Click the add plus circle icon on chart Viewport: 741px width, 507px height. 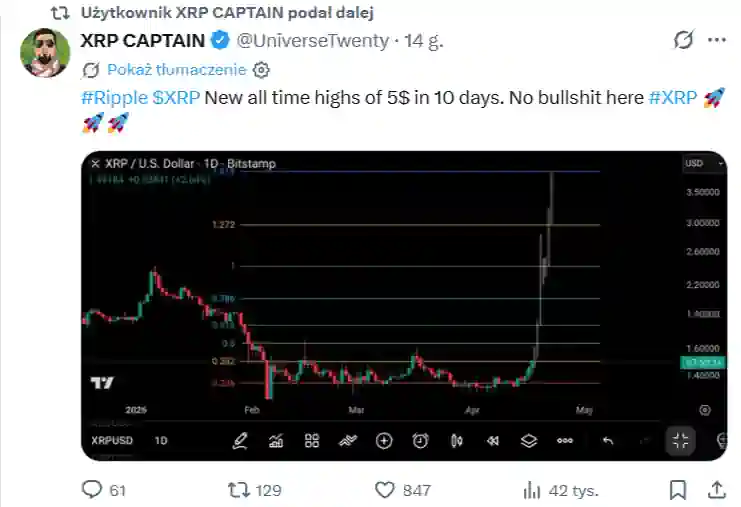[384, 440]
